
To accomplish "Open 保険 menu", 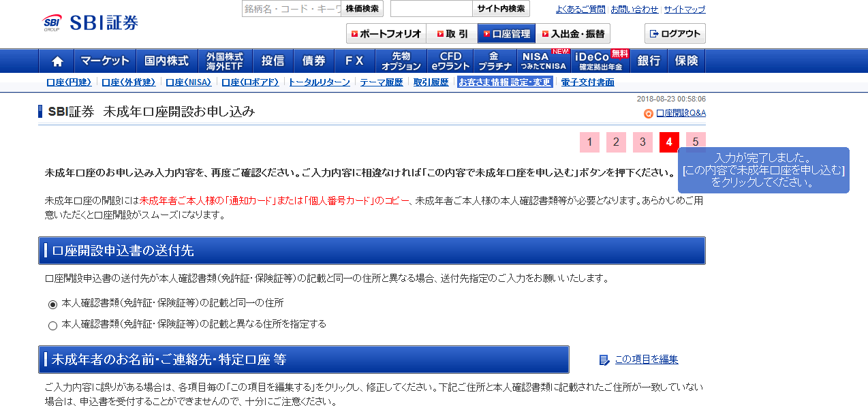I will coord(686,61).
